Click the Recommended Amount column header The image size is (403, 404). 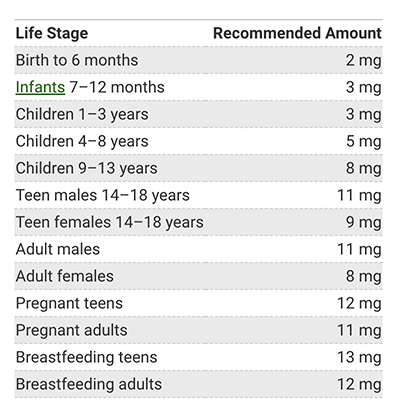pyautogui.click(x=297, y=33)
